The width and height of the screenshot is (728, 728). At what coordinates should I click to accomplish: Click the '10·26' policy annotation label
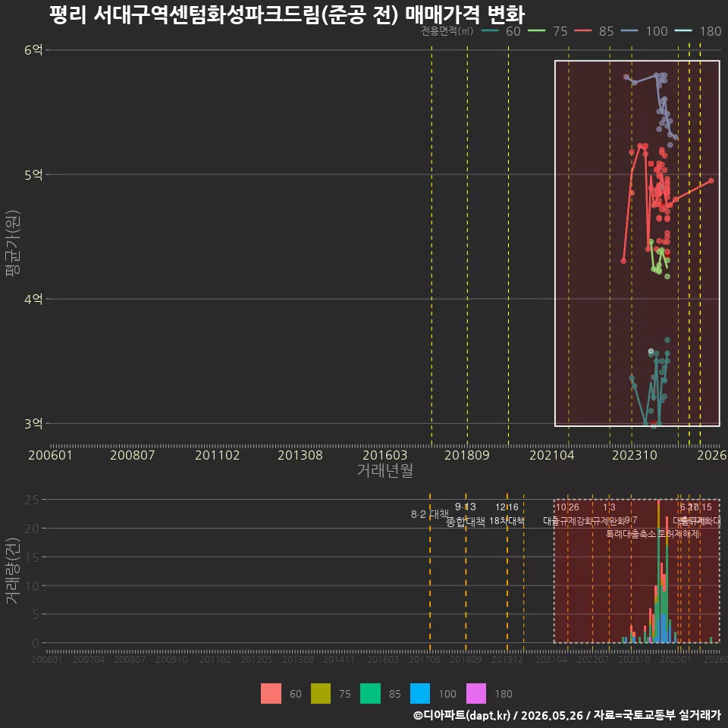(x=567, y=507)
